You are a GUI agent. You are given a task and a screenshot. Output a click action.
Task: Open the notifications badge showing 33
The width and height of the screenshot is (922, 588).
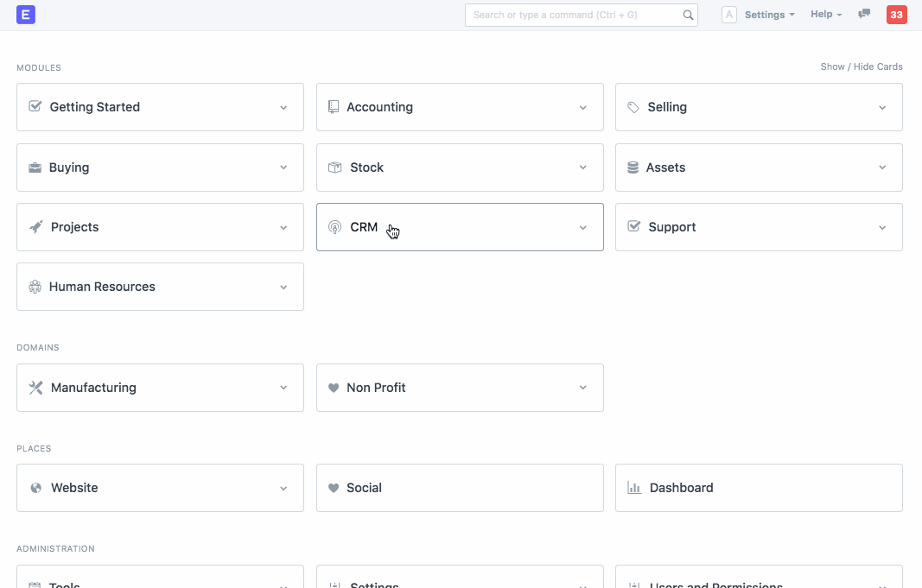(896, 14)
